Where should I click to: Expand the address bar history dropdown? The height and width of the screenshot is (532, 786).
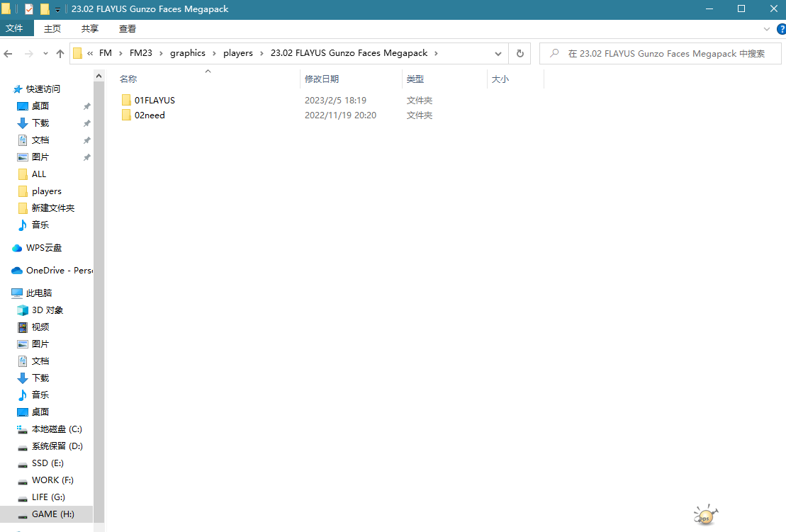(x=498, y=54)
